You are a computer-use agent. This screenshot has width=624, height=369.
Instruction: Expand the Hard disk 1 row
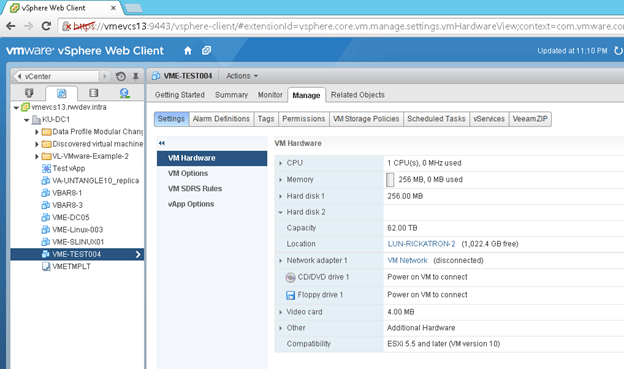(x=281, y=196)
